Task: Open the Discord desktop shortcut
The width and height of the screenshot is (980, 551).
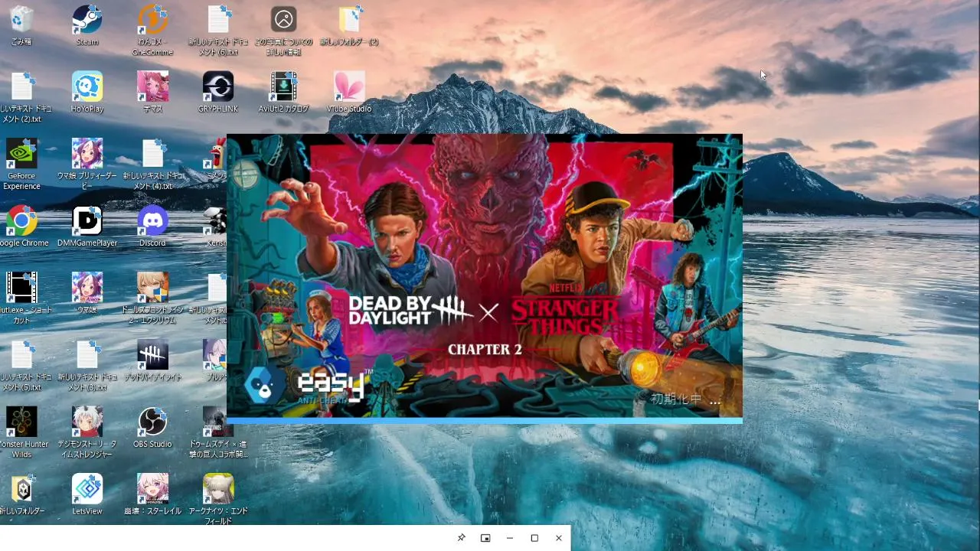Action: tap(152, 227)
